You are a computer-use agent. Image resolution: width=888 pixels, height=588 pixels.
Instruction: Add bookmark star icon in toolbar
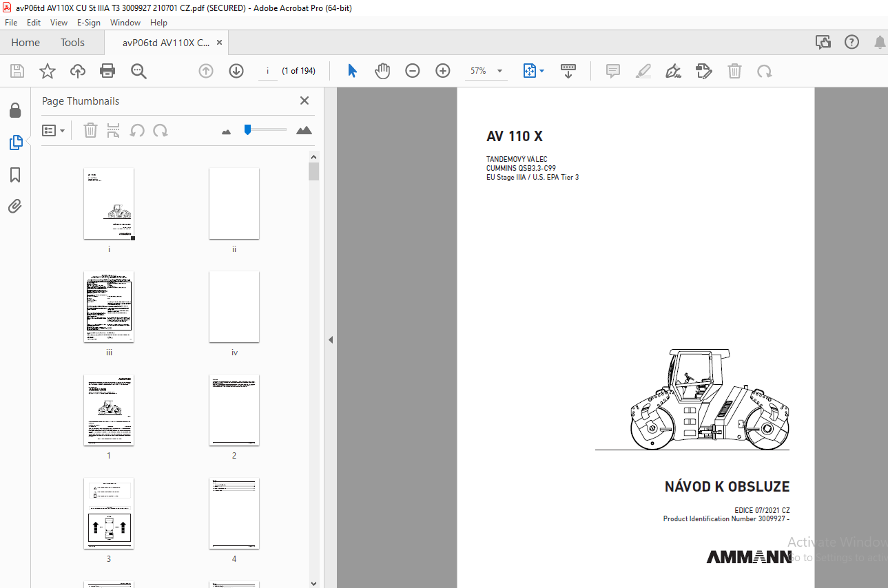[x=47, y=71]
